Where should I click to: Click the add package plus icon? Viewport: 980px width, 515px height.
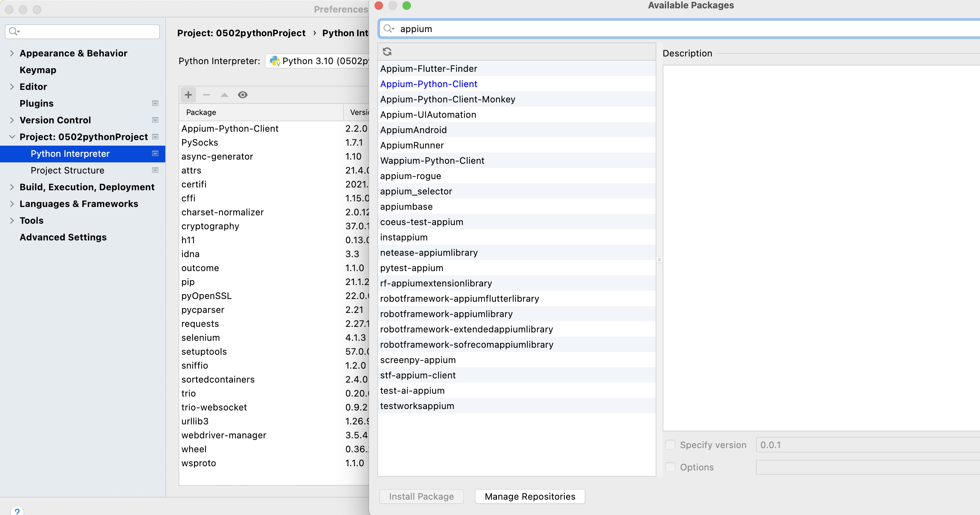(188, 95)
